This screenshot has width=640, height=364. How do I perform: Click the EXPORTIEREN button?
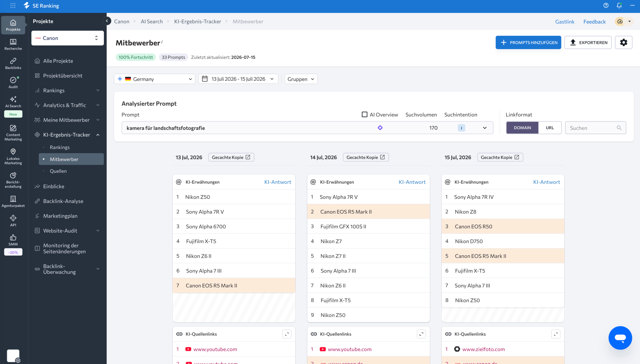[x=588, y=42]
